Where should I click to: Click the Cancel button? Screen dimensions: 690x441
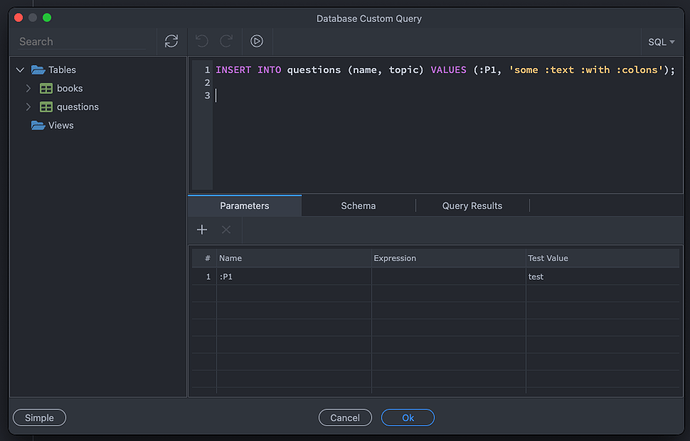pyautogui.click(x=345, y=418)
